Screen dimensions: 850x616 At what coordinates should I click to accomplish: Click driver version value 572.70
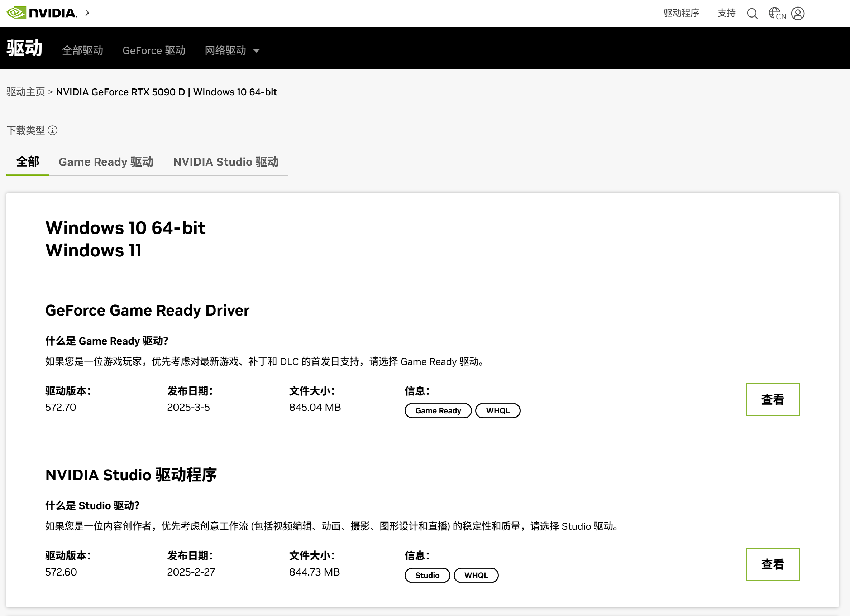[x=61, y=408]
